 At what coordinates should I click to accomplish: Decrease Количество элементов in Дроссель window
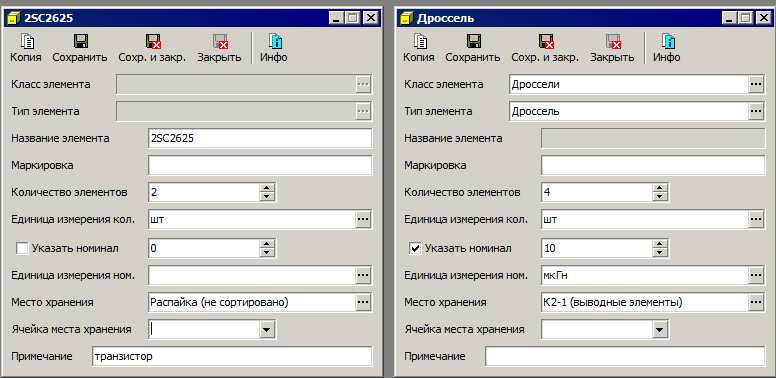click(660, 196)
